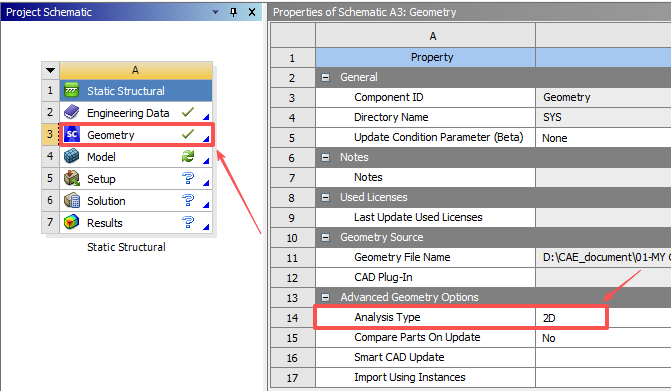Viewport: 671px width, 391px height.
Task: Click the Engineering Data book icon
Action: pyautogui.click(x=71, y=112)
